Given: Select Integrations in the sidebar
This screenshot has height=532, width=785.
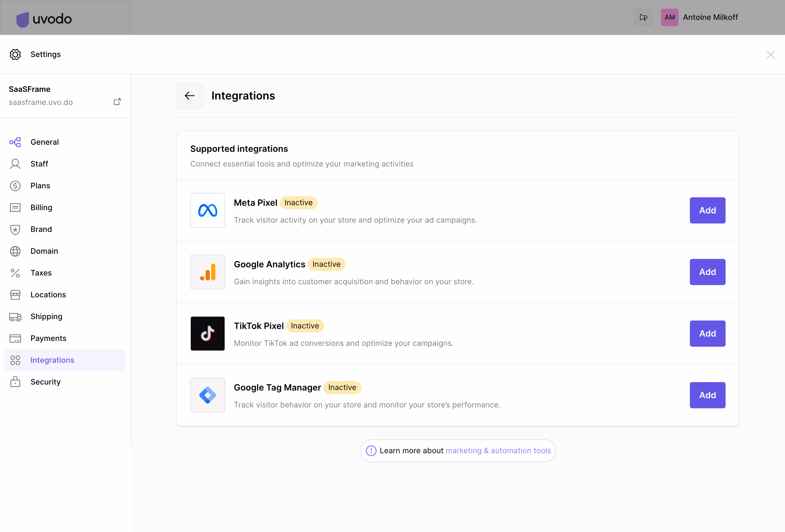Looking at the screenshot, I should click(x=65, y=360).
